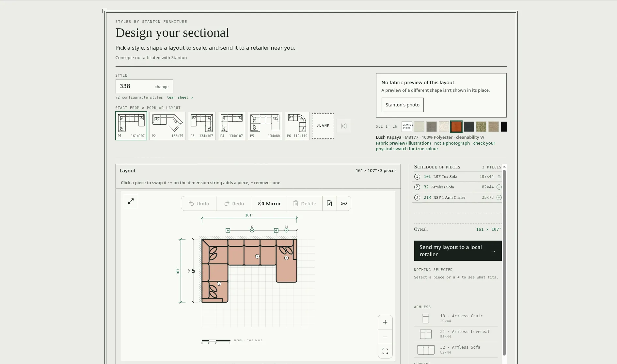Remove the 35-inch segment
The image size is (617, 364).
[286, 230]
